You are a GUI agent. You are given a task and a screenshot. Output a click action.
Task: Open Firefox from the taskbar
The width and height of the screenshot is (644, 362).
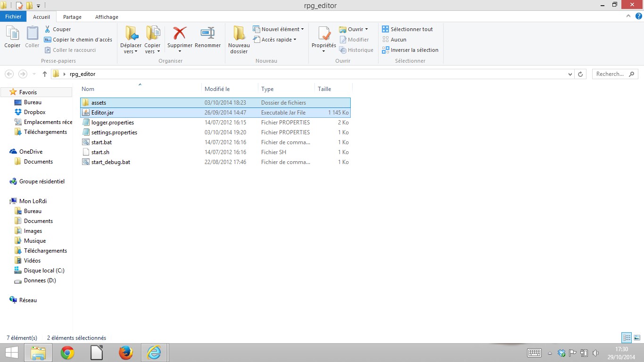click(x=125, y=352)
